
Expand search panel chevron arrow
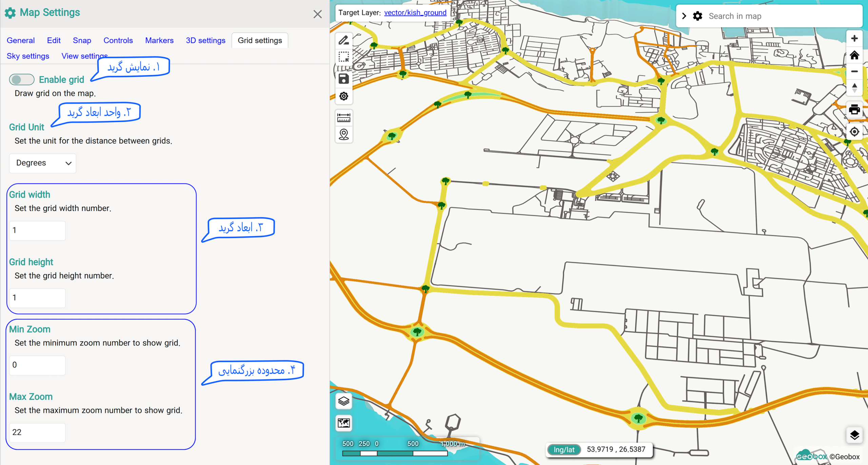click(684, 16)
